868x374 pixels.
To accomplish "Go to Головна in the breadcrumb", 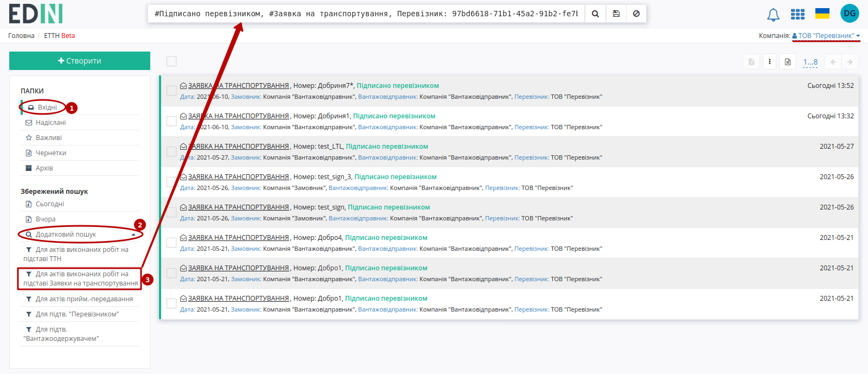I will tap(21, 36).
